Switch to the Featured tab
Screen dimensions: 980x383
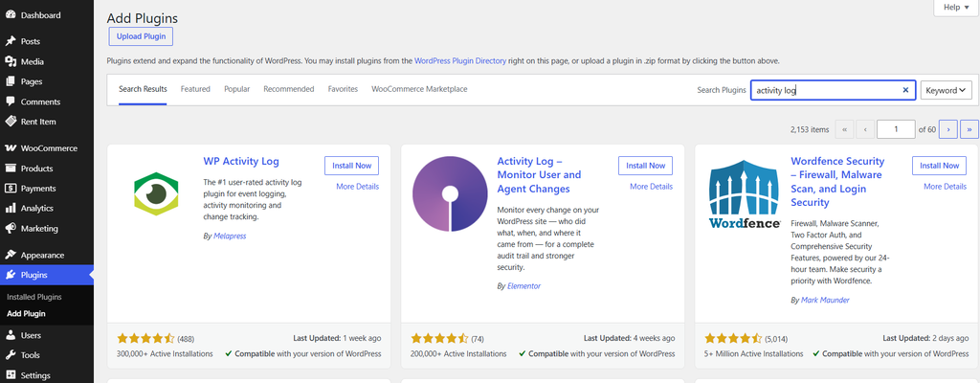pos(195,89)
